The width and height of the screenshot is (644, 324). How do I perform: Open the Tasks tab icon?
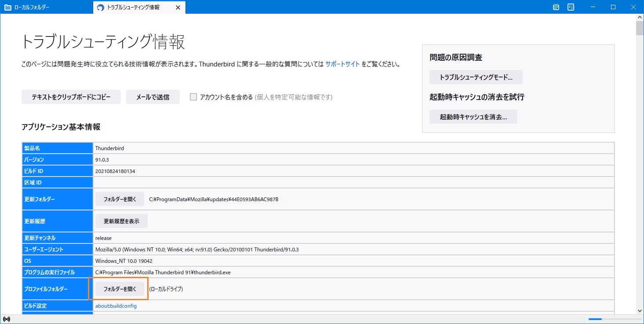[571, 7]
